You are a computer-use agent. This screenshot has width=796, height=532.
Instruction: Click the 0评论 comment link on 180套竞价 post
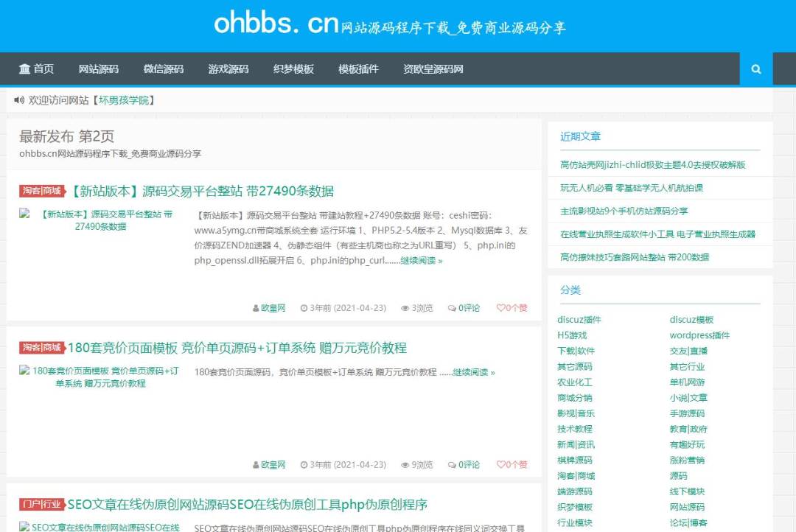click(x=469, y=465)
